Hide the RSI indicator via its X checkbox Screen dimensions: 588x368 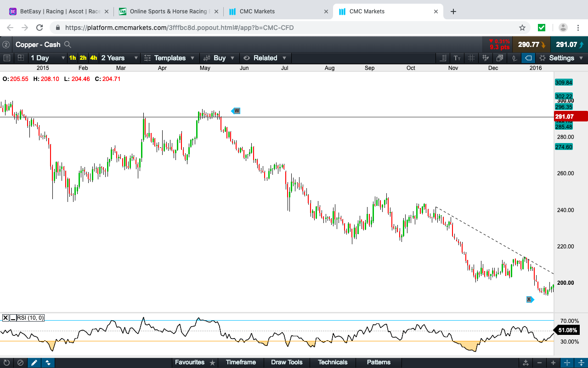tap(5, 317)
